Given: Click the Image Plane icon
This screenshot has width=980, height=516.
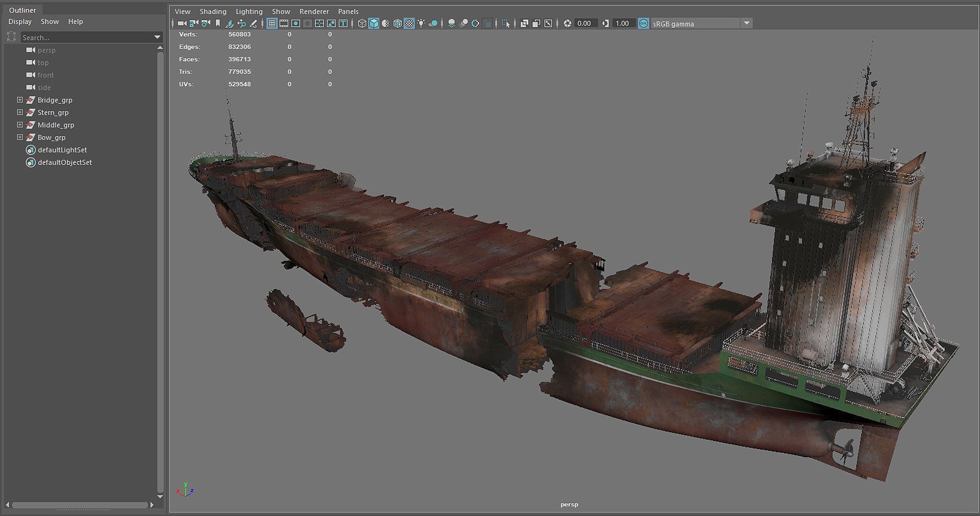Looking at the screenshot, I should tap(230, 23).
